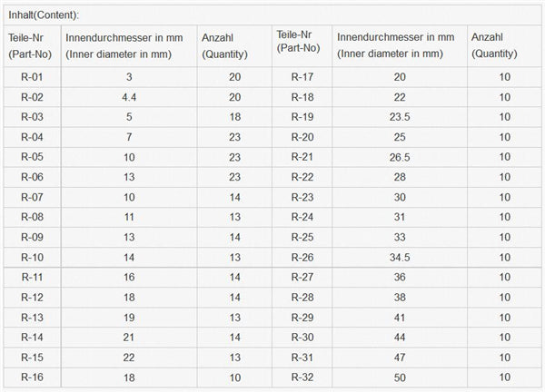Click the R-13 part number cell
This screenshot has width=545, height=392.
[x=32, y=317]
